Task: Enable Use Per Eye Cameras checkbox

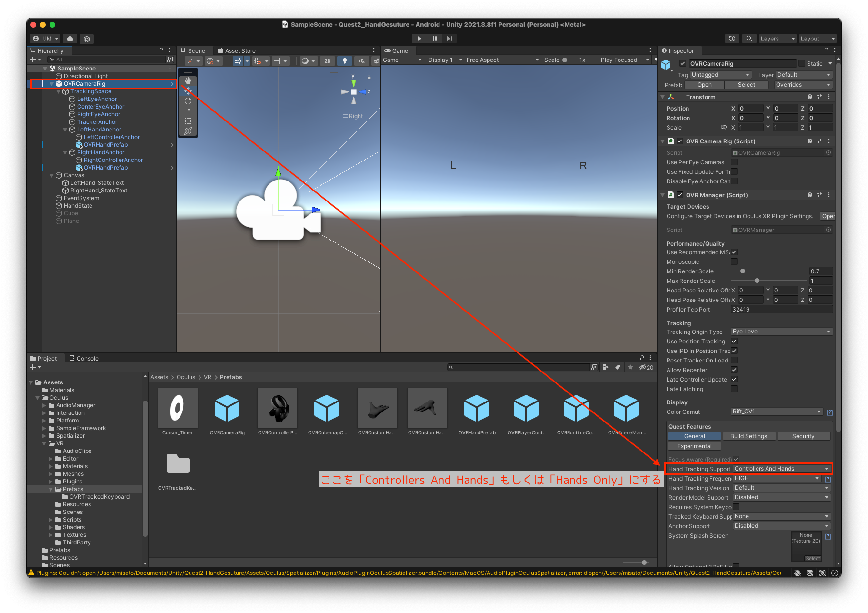Action: pos(734,162)
